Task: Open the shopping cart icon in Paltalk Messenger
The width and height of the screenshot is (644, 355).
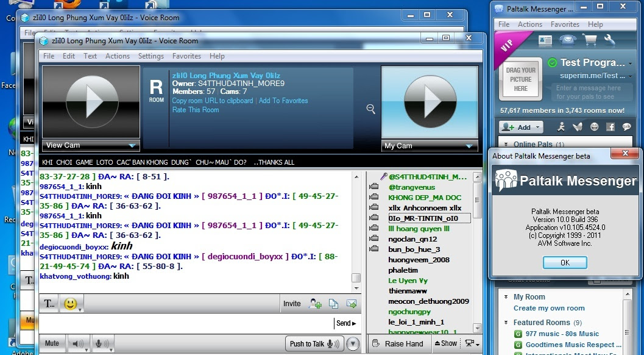Action: click(x=590, y=40)
